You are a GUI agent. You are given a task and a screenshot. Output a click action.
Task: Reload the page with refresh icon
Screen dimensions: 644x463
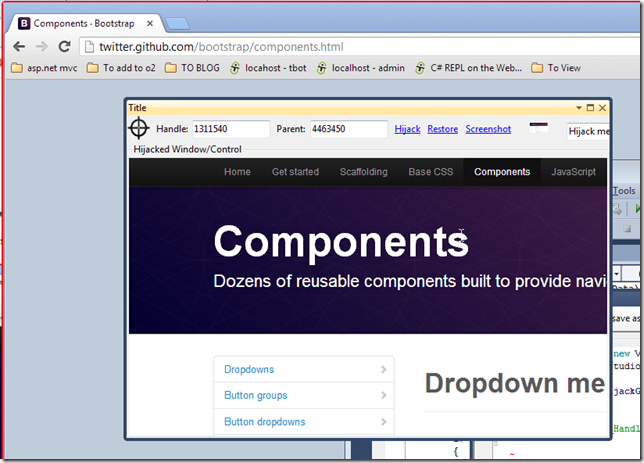64,46
